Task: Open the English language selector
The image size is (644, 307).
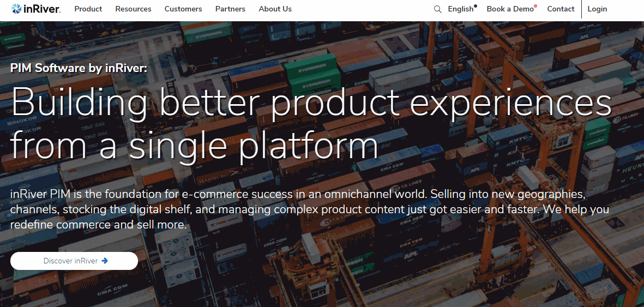Action: point(460,9)
